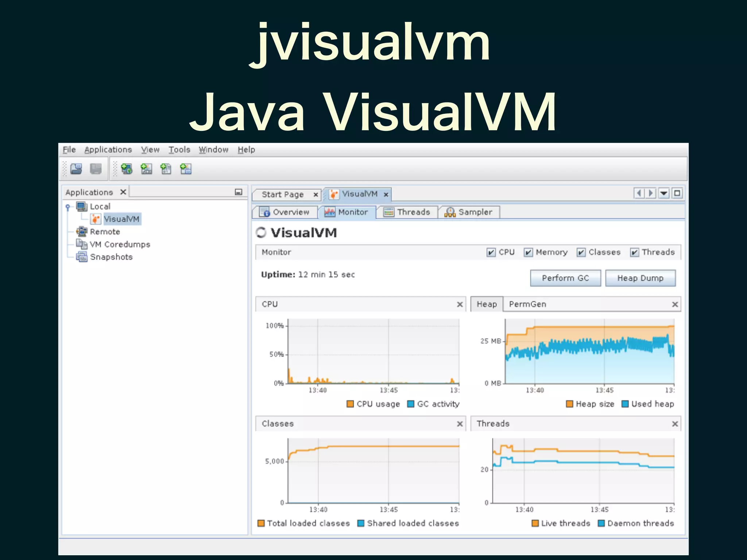
Task: Toggle the Memory checkbox
Action: pyautogui.click(x=528, y=252)
